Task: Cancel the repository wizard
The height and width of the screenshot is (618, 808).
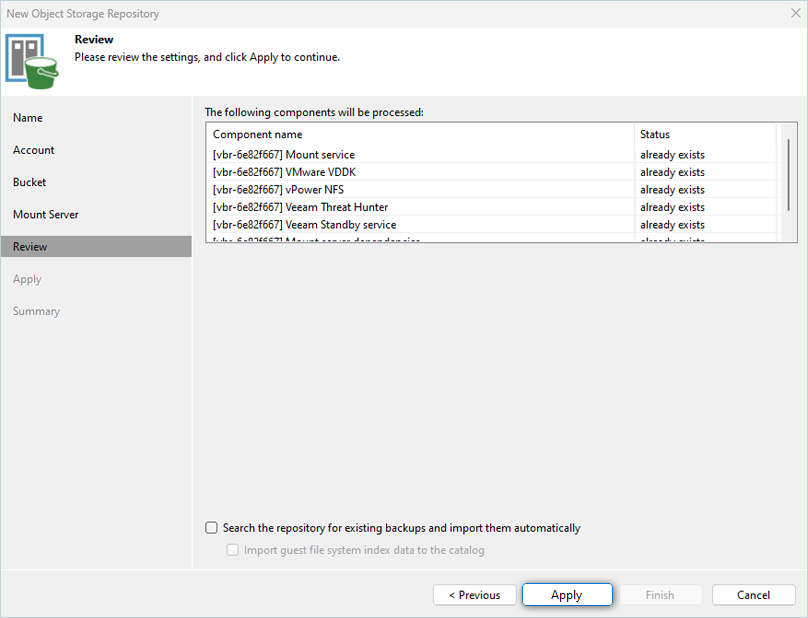Action: point(753,595)
